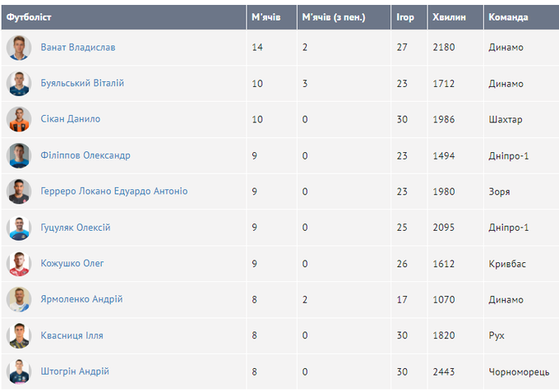
Task: Go to Квасниця Ілля's profile link
Action: tap(72, 336)
